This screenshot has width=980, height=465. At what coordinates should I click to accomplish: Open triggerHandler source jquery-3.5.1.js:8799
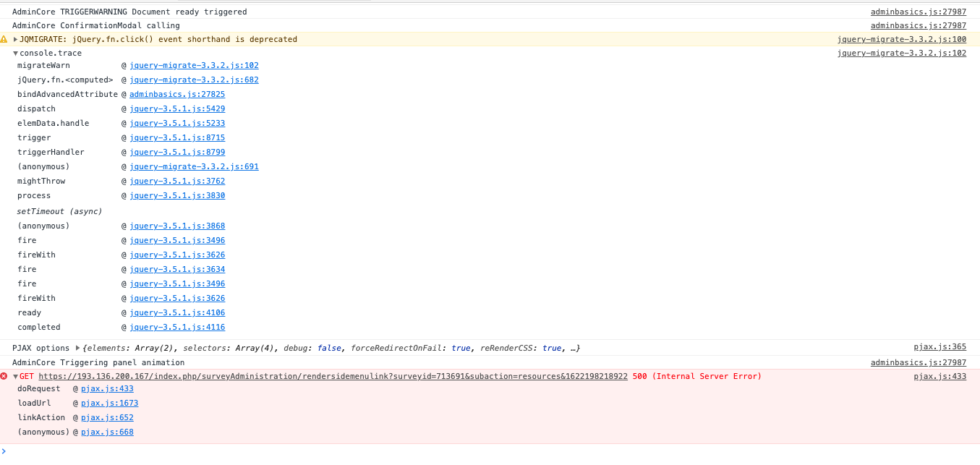click(176, 152)
